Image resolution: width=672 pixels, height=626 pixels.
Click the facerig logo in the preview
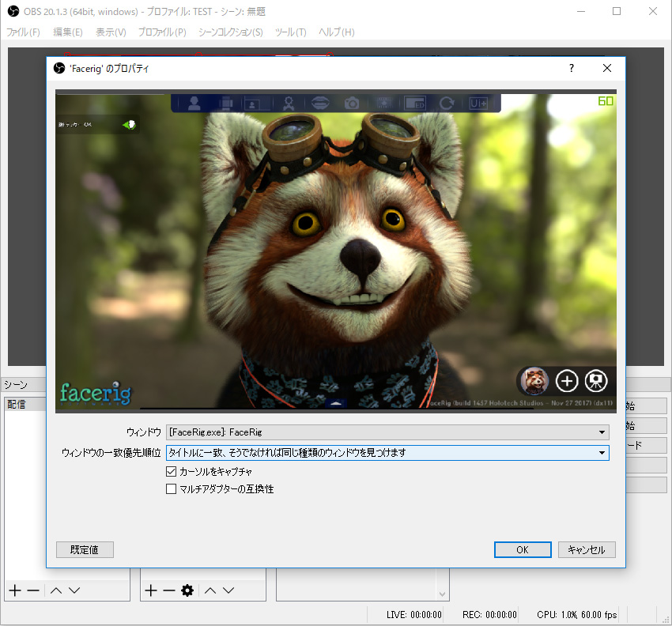click(96, 393)
